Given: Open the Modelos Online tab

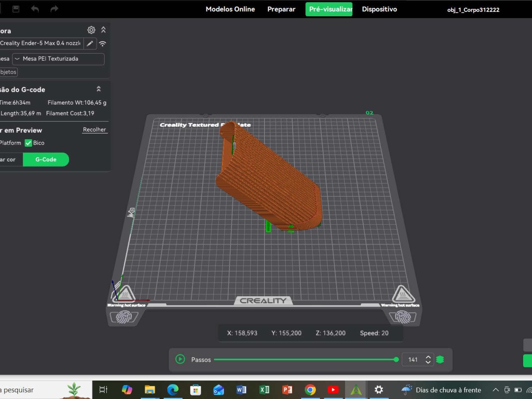Looking at the screenshot, I should [230, 9].
